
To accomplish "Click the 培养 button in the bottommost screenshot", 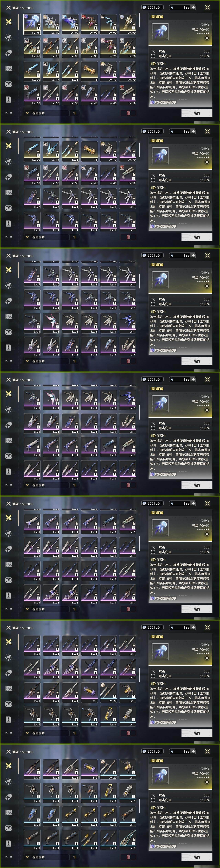I will (197, 857).
